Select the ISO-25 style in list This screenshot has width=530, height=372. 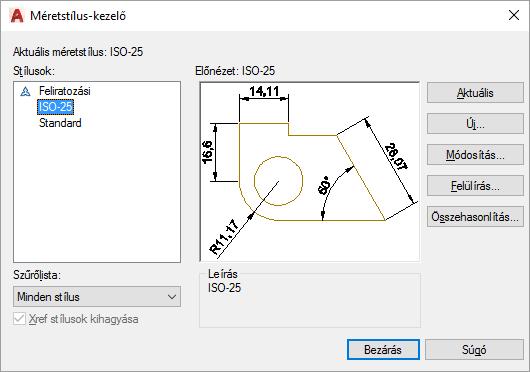tap(55, 107)
